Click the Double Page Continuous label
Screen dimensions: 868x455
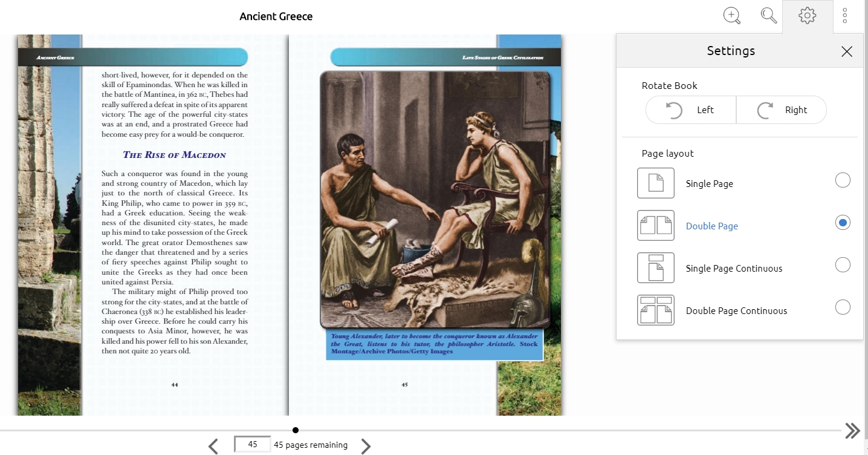pos(737,311)
